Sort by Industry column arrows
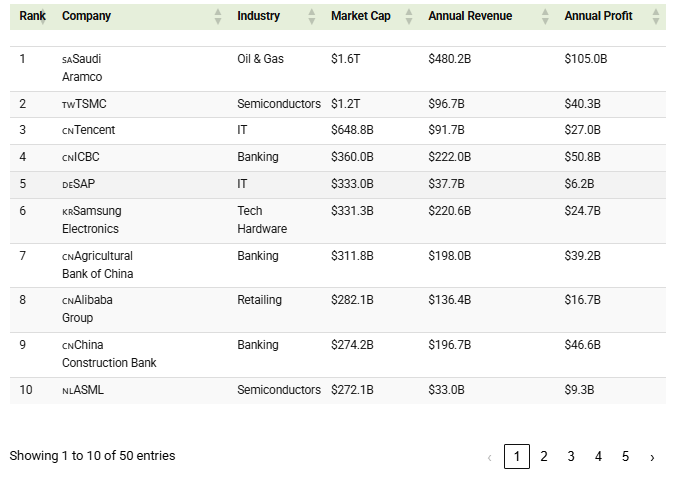The width and height of the screenshot is (678, 477). (311, 16)
